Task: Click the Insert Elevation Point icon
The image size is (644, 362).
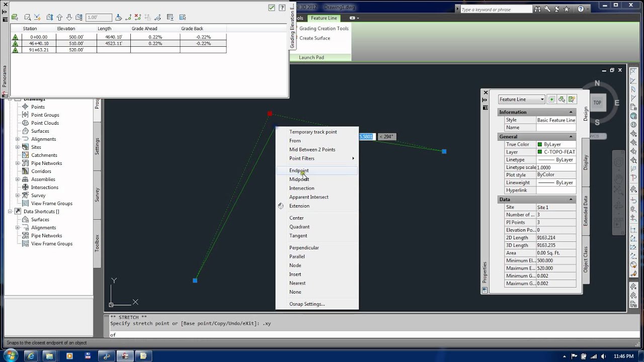Action: (x=128, y=17)
